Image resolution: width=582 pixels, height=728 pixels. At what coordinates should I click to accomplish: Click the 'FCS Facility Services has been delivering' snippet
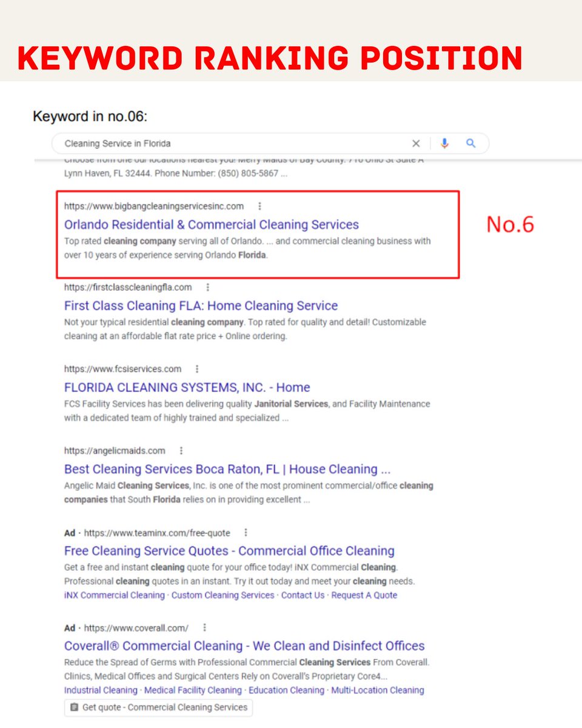[247, 411]
